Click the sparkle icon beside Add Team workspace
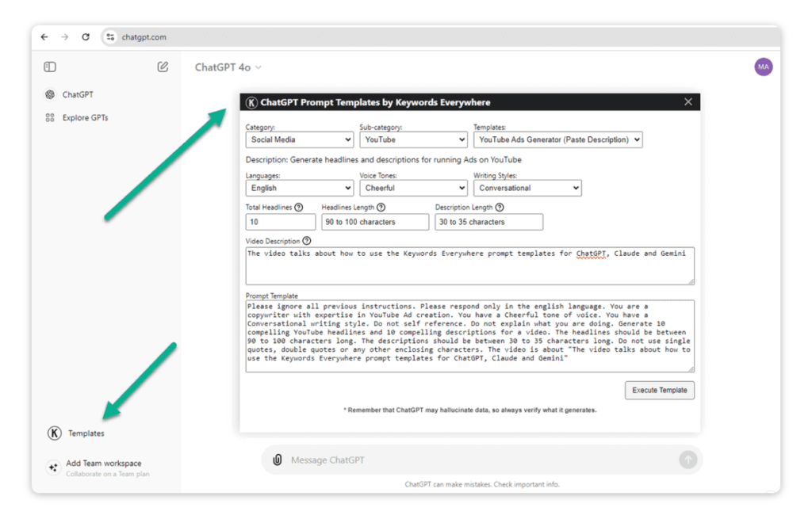 53,467
